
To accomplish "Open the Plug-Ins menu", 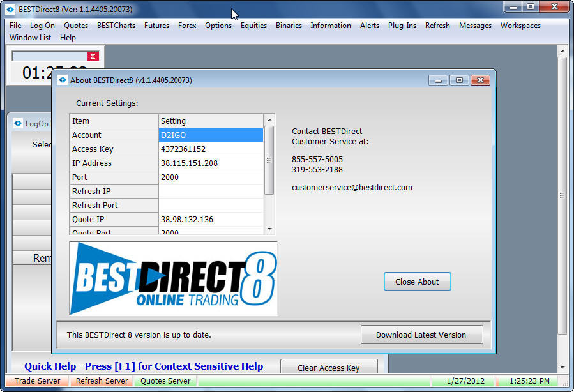I will pyautogui.click(x=402, y=26).
